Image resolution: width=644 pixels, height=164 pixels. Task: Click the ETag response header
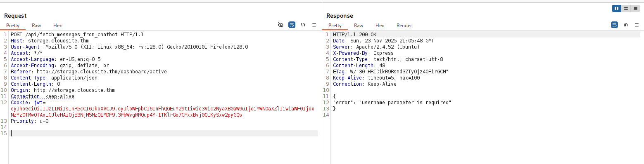pos(391,72)
